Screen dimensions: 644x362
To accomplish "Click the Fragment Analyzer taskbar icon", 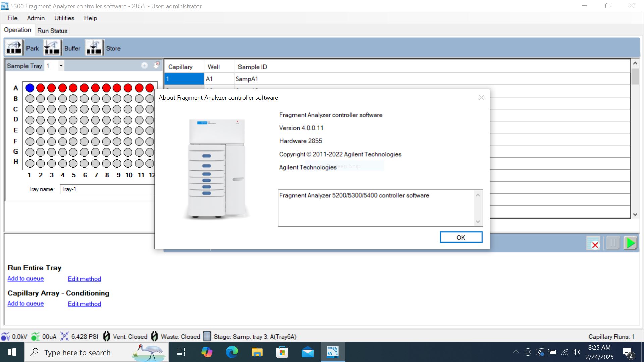I will pyautogui.click(x=332, y=352).
